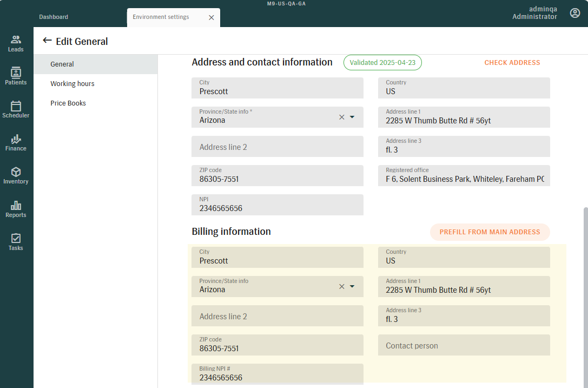Click main Address line 1 field
Image resolution: width=588 pixels, height=388 pixels.
coord(464,117)
